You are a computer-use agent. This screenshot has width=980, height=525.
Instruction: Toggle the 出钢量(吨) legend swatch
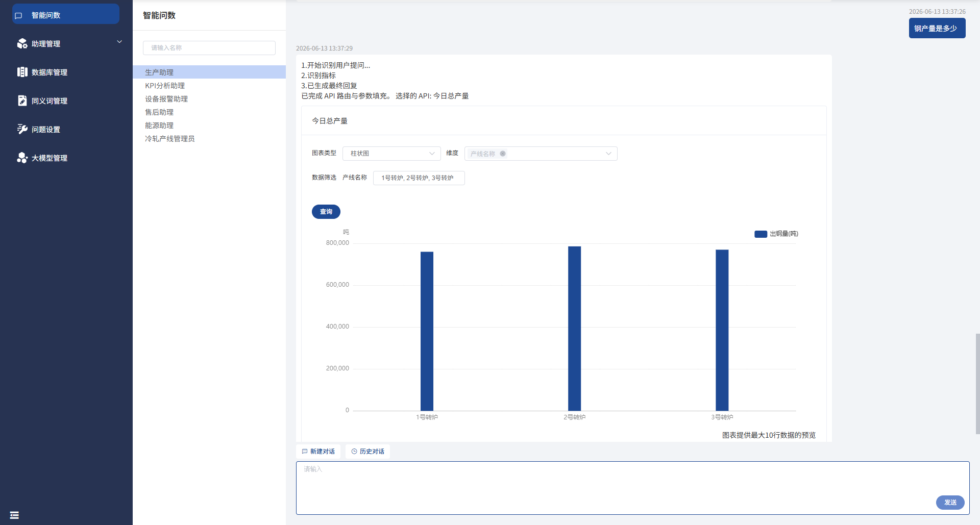coord(761,234)
